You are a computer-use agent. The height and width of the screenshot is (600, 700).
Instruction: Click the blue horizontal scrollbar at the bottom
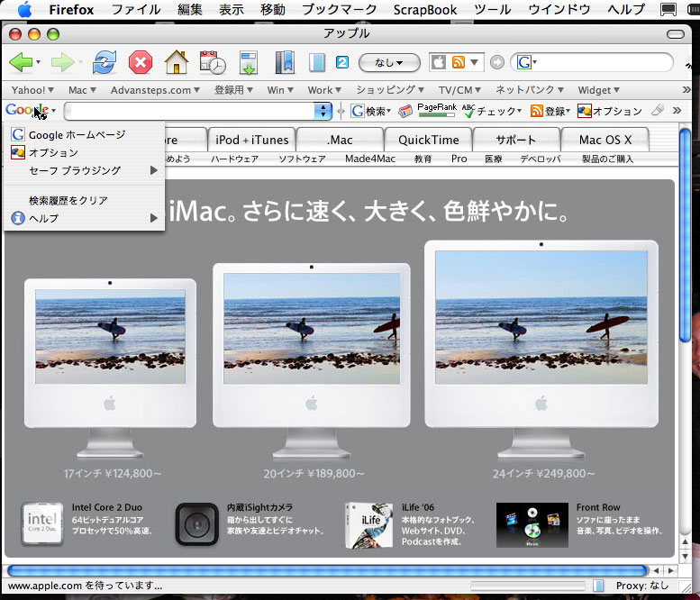click(326, 570)
